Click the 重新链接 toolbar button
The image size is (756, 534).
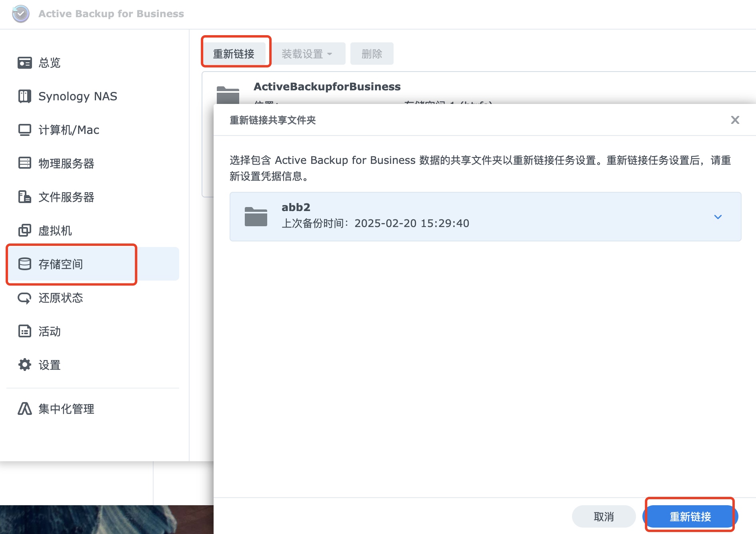click(234, 54)
